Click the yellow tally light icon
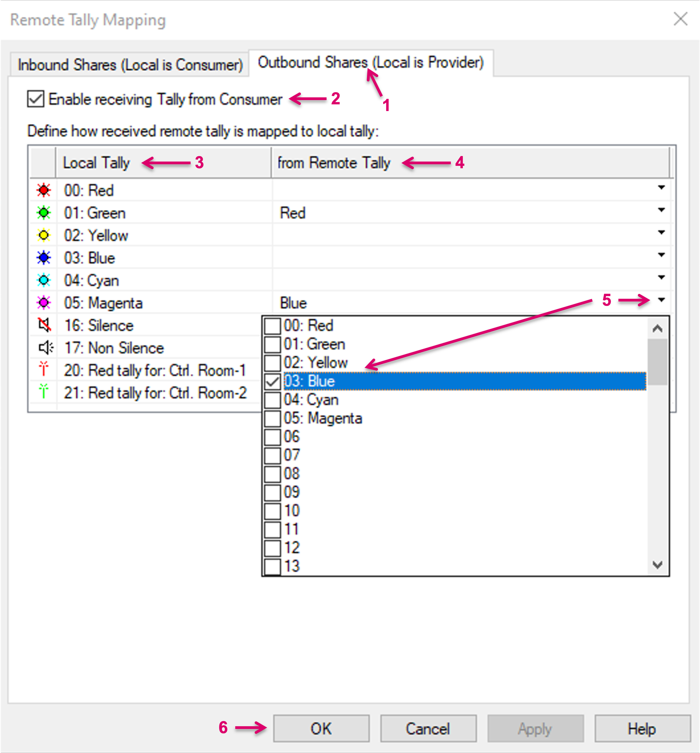 (44, 235)
